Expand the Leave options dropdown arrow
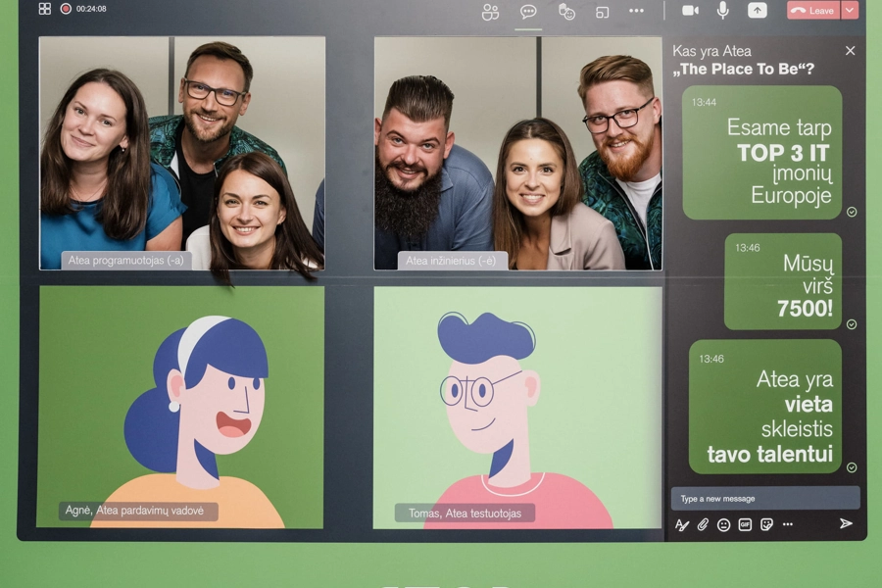This screenshot has width=882, height=588. pos(850,10)
